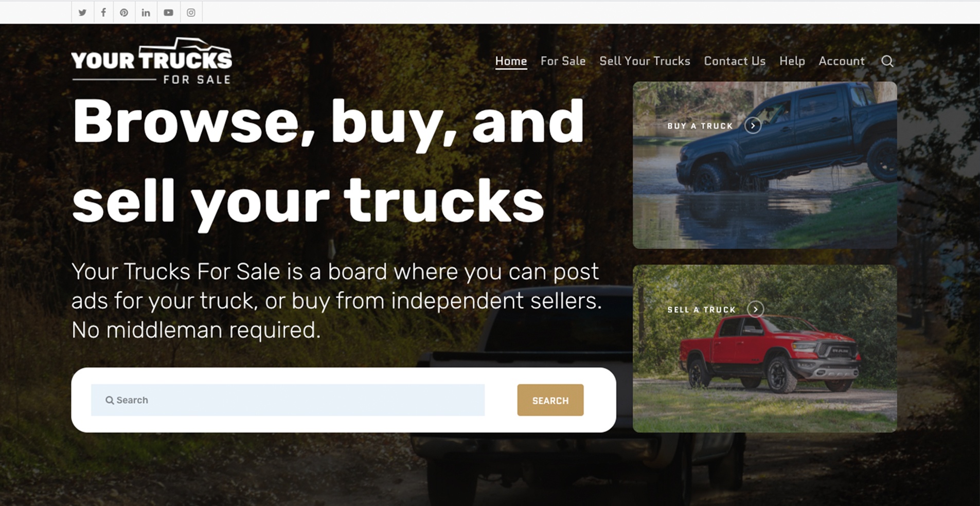Open the Contact Us page
The image size is (980, 506).
pos(735,61)
